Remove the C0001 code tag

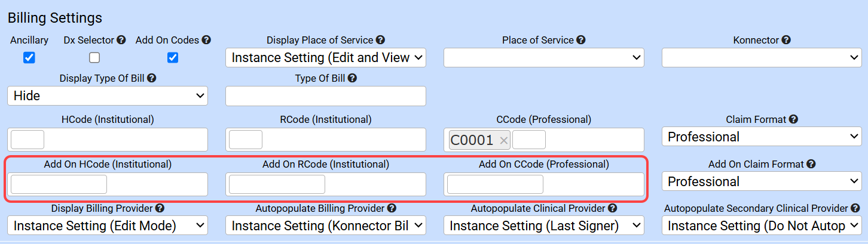point(503,140)
